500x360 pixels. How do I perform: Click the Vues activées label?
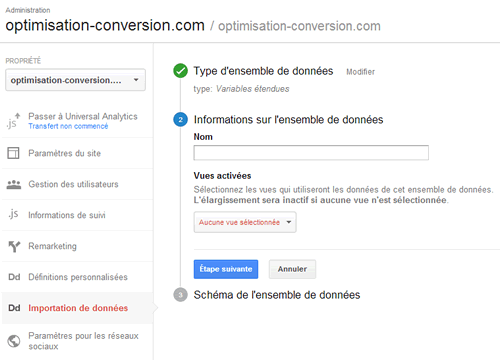point(222,176)
